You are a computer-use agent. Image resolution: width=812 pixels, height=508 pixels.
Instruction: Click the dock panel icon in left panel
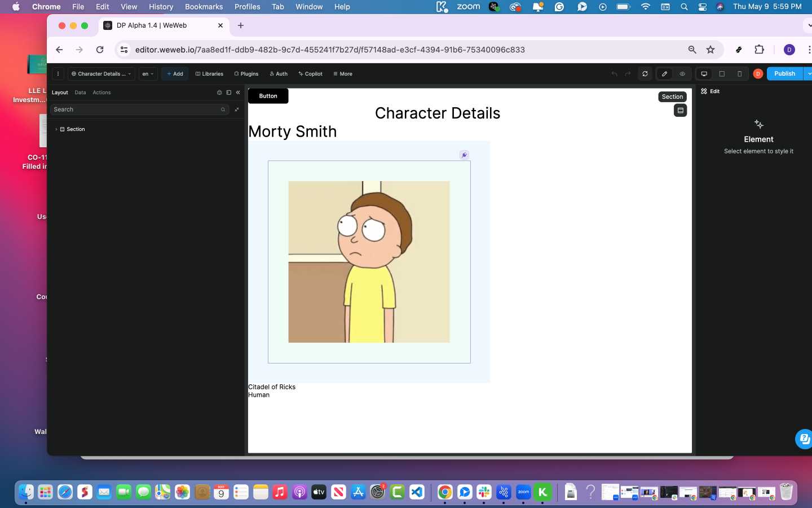coord(228,93)
